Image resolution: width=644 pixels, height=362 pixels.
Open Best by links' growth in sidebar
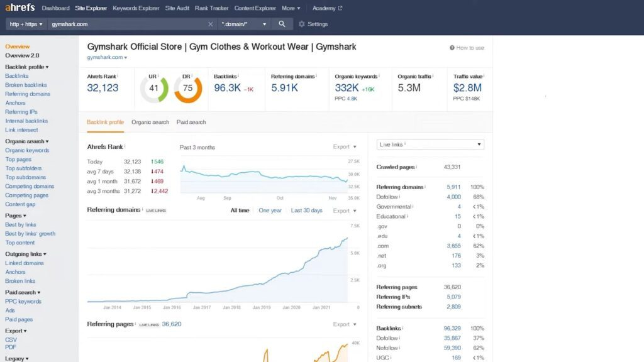pos(30,234)
